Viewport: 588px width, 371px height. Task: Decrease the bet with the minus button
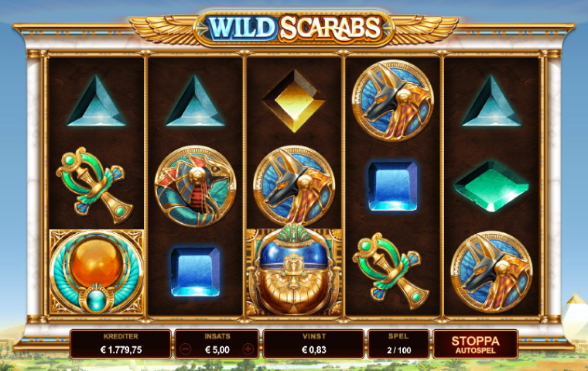tap(185, 349)
